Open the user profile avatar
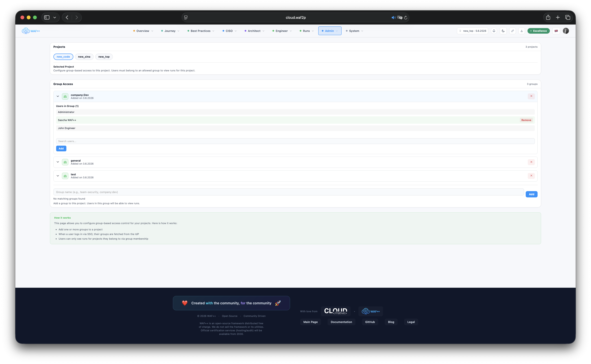This screenshot has height=364, width=591. click(566, 31)
